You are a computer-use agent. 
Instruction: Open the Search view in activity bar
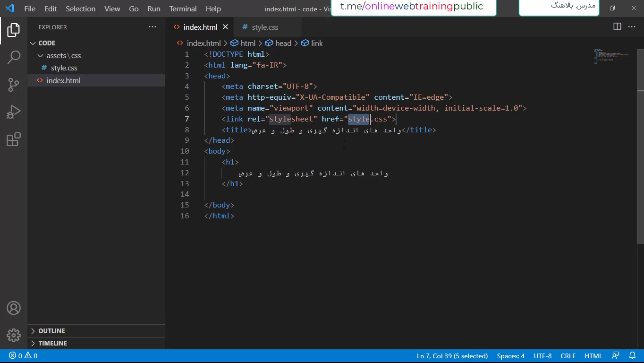click(x=14, y=58)
